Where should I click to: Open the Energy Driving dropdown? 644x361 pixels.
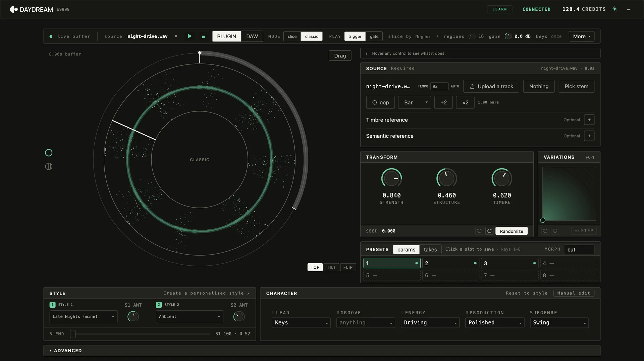tap(430, 323)
